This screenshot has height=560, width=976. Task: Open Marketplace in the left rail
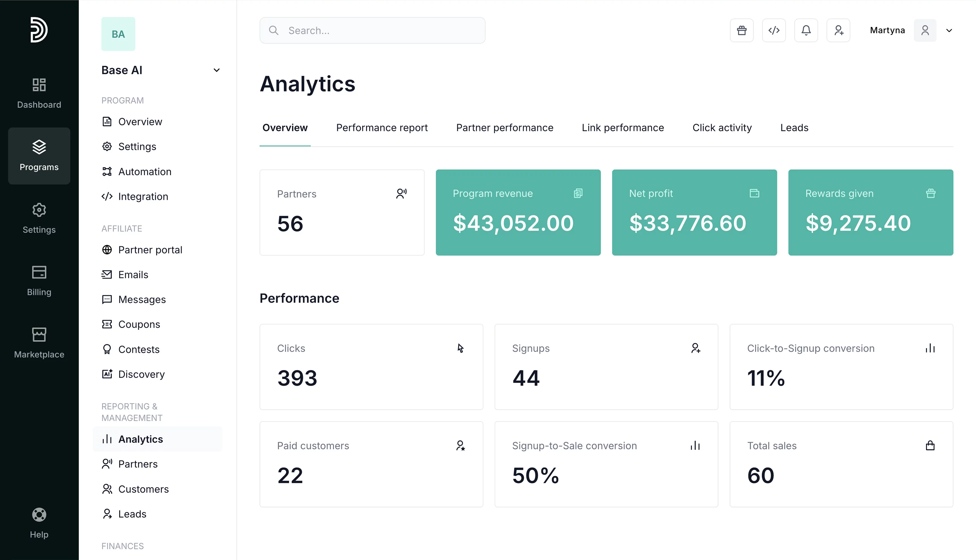tap(39, 343)
